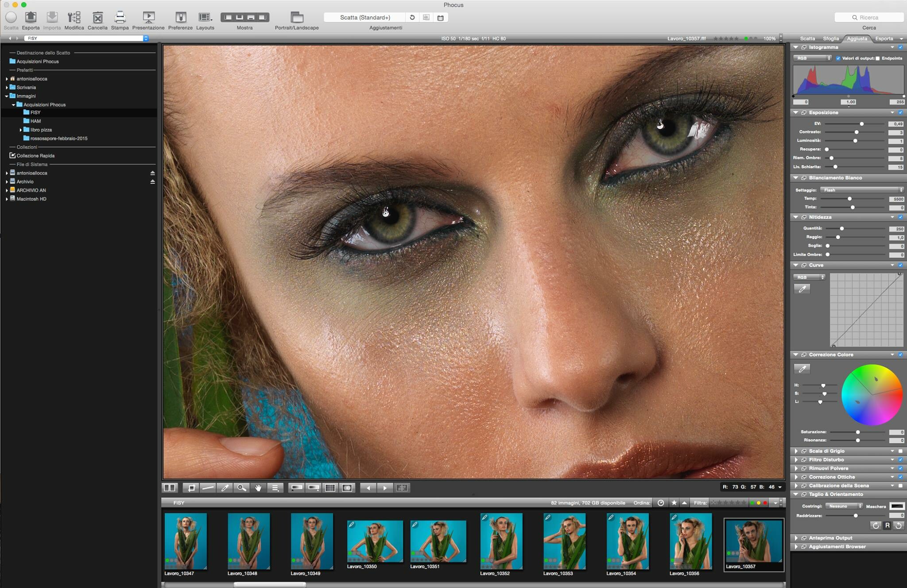Eject the Archivio volume
Viewport: 907px width, 588px height.
point(152,182)
